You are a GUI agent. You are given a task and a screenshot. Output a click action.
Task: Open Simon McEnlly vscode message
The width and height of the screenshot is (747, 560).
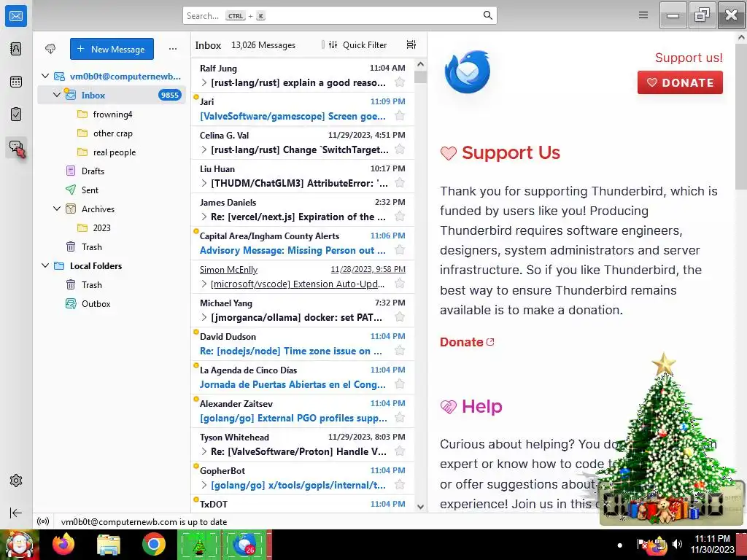pos(303,276)
